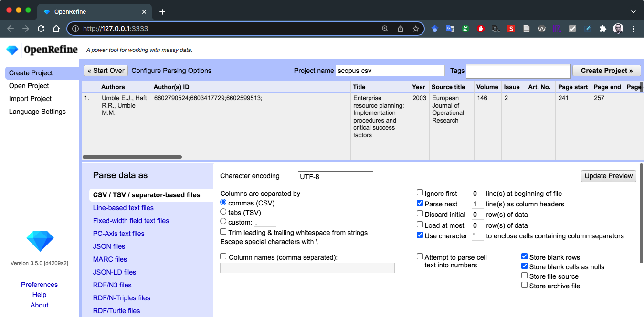Image resolution: width=644 pixels, height=317 pixels.
Task: Toggle Parse next lines as column headers
Action: (420, 204)
